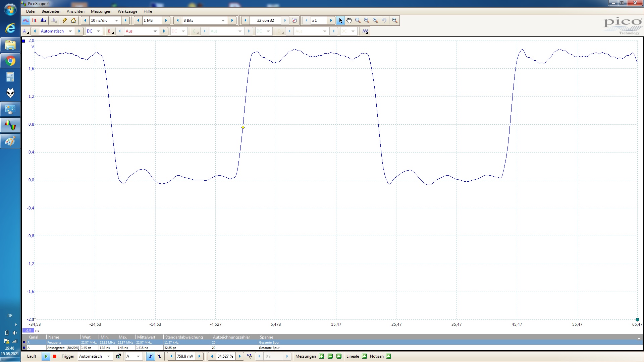
Task: Open sample count 1 MS dropdown
Action: [152, 20]
